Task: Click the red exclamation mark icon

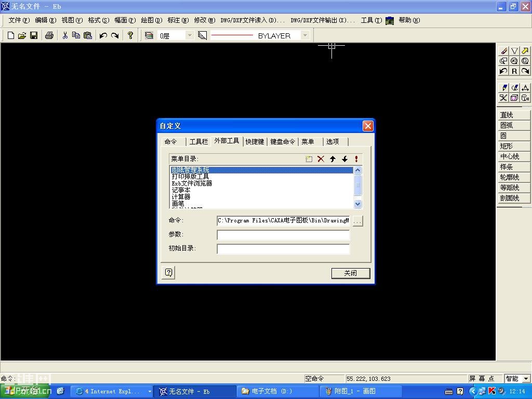Action: pos(356,159)
